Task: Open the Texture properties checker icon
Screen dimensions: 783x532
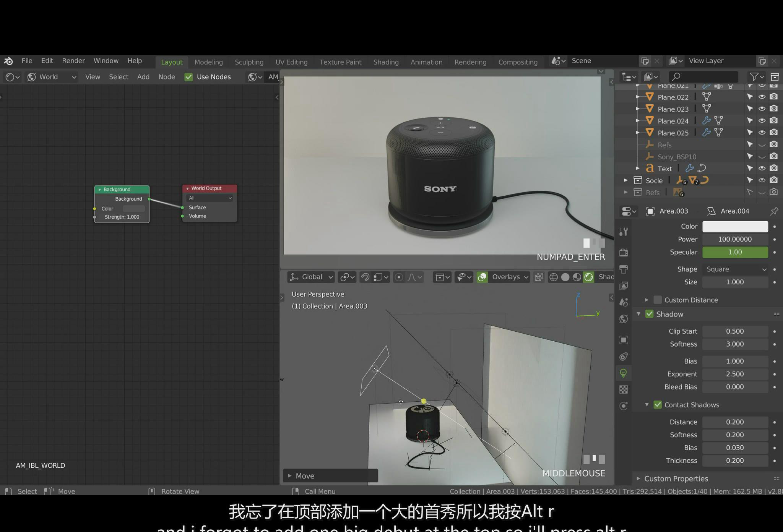Action: 624,389
